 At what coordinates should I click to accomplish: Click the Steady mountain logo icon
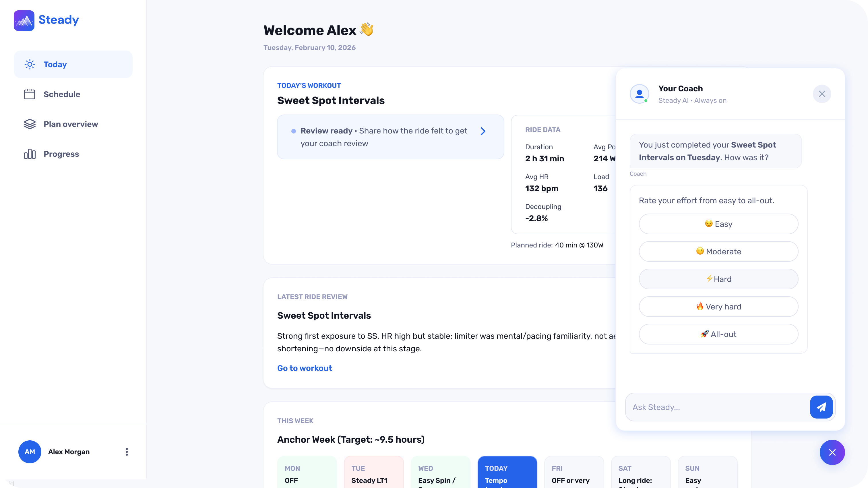point(24,20)
